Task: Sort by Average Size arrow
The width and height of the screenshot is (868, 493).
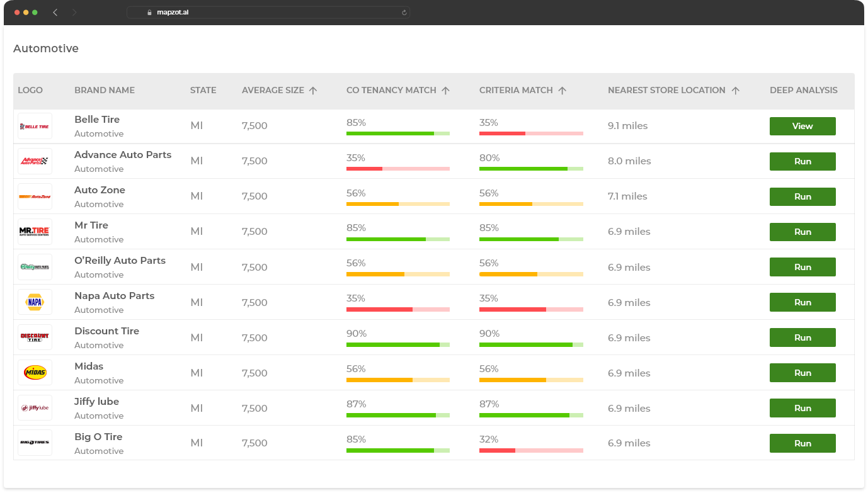Action: click(x=313, y=91)
